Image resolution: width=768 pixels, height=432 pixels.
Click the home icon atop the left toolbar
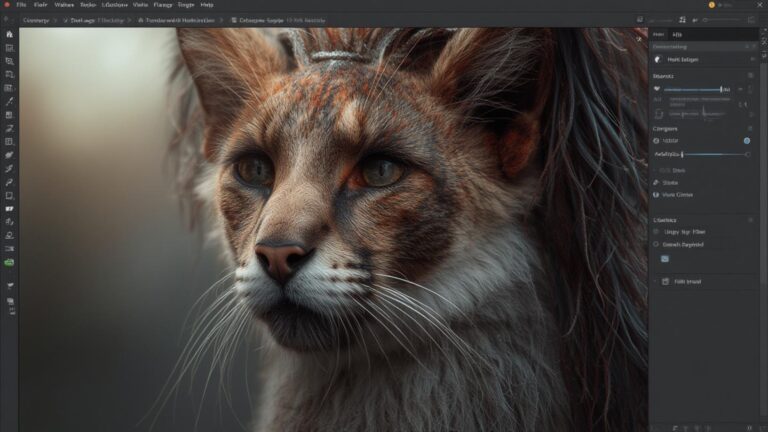click(9, 34)
